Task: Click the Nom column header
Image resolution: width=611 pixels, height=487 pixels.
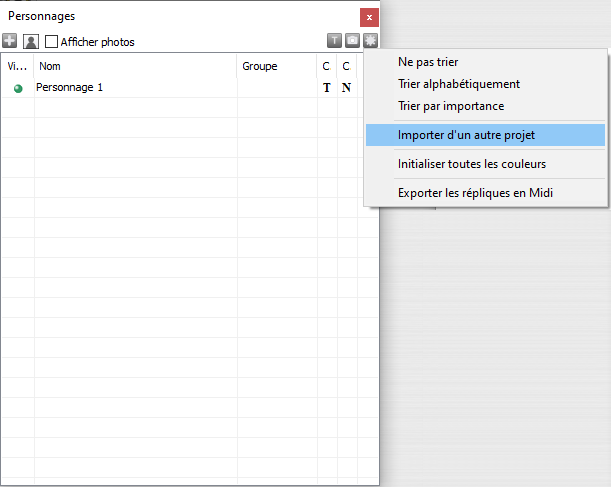Action: tap(135, 66)
